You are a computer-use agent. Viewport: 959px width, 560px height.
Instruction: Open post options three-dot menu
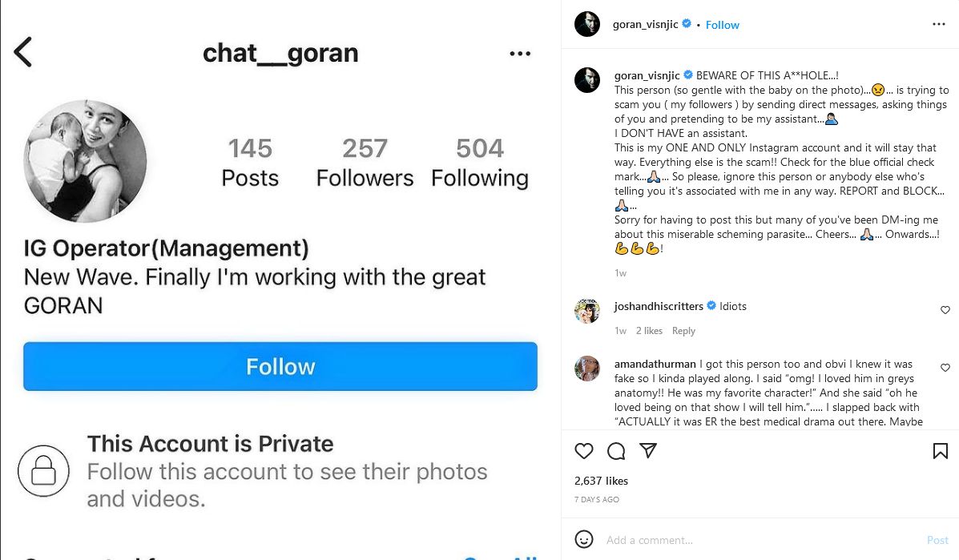[939, 25]
